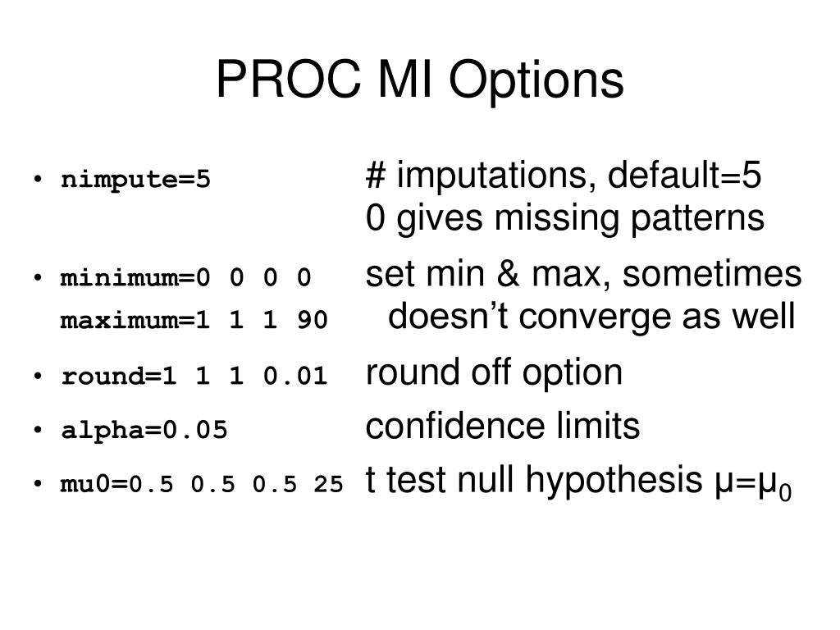Click 't test null hypothesis' text
The height and width of the screenshot is (630, 840).
click(x=533, y=481)
